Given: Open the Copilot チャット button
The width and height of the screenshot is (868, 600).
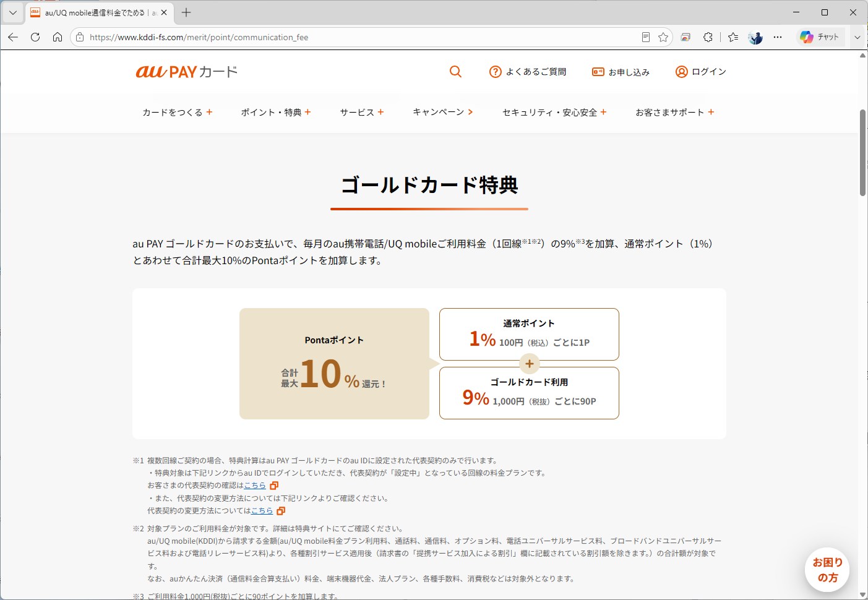Looking at the screenshot, I should (x=820, y=37).
